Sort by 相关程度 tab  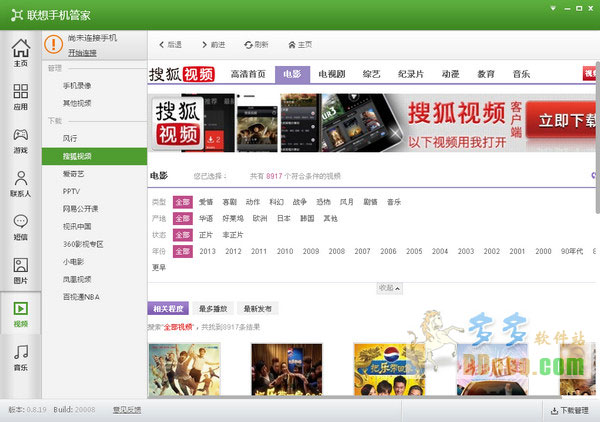pos(168,308)
